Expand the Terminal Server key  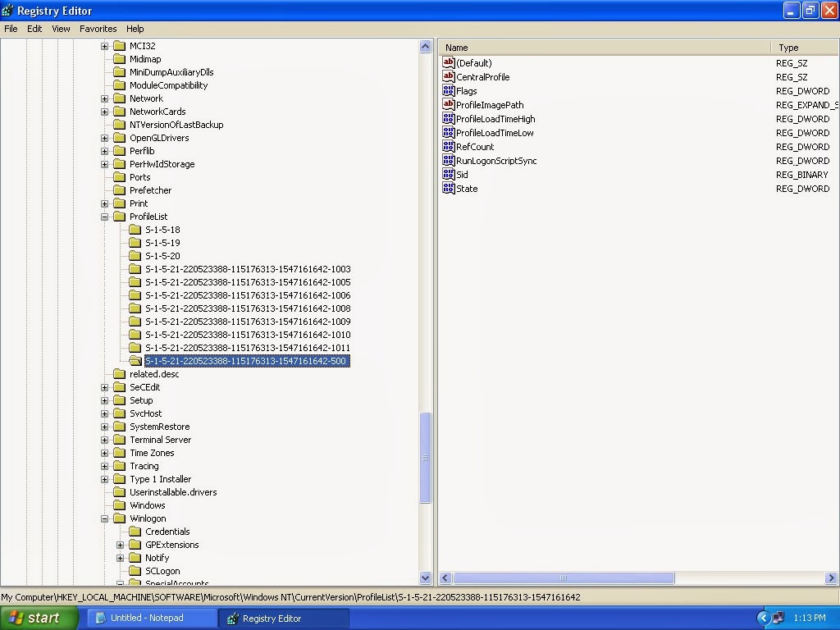tap(104, 440)
